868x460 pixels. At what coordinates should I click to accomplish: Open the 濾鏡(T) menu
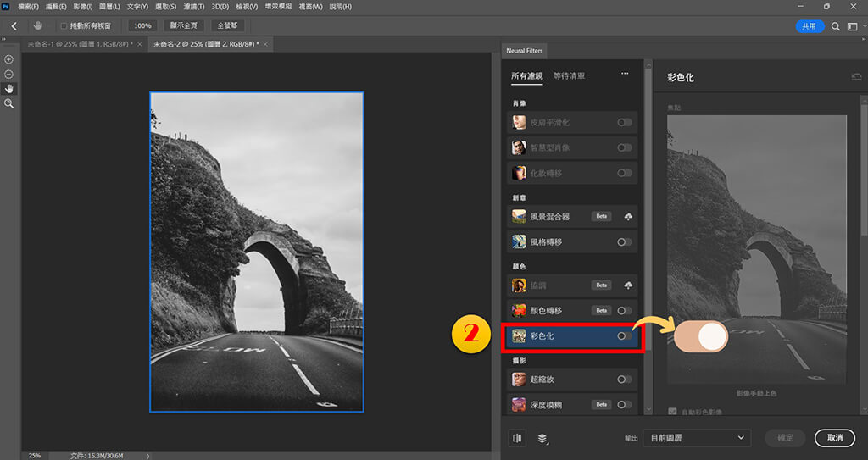[x=194, y=7]
